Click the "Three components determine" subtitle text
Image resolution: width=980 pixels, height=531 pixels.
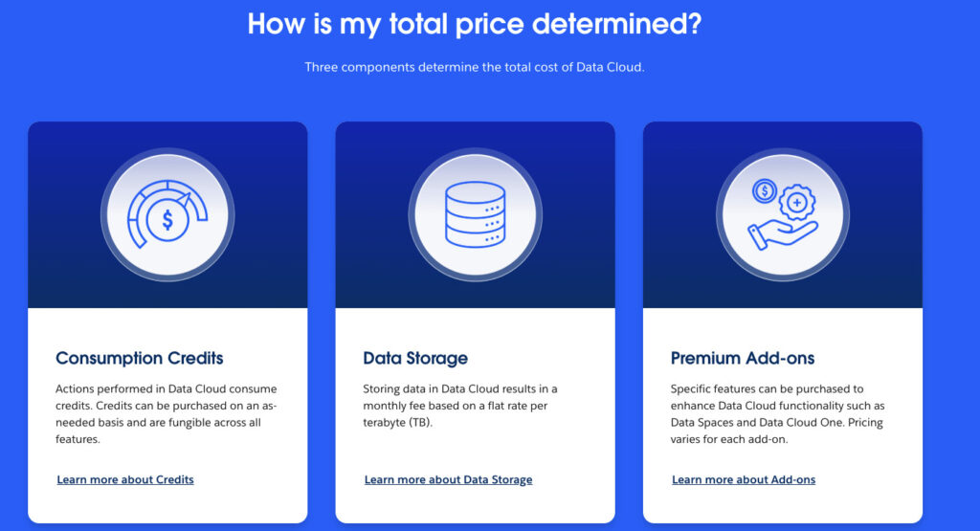[x=474, y=68]
